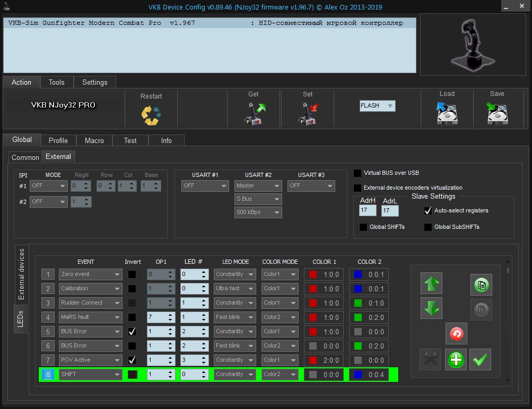Open the Action tab
Screen dimensions: 532x409
point(21,82)
